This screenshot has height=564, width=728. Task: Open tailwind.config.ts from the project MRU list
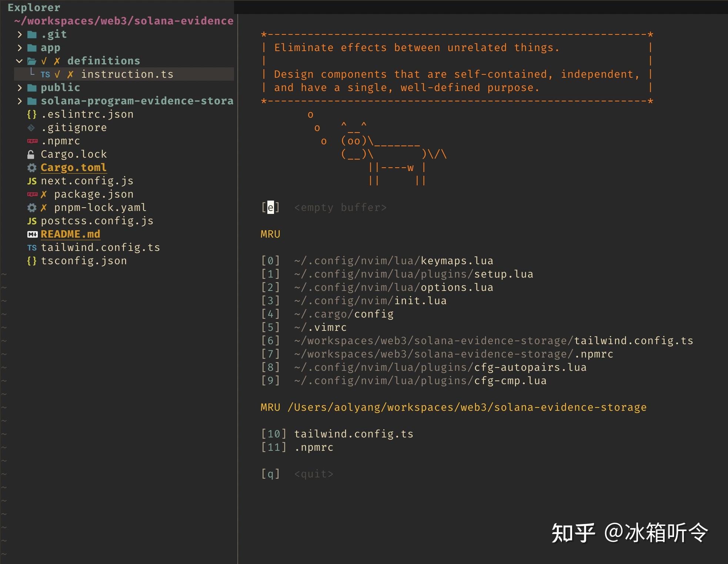coord(354,433)
